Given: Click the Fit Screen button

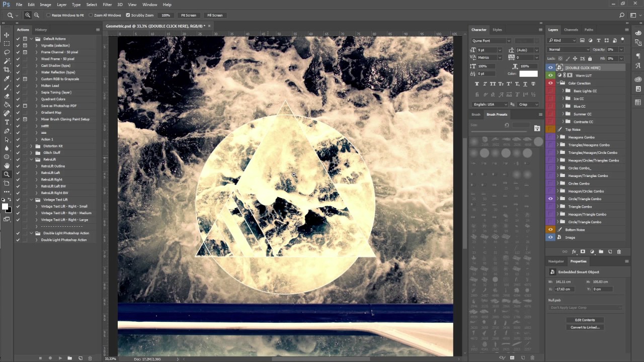Looking at the screenshot, I should click(189, 15).
